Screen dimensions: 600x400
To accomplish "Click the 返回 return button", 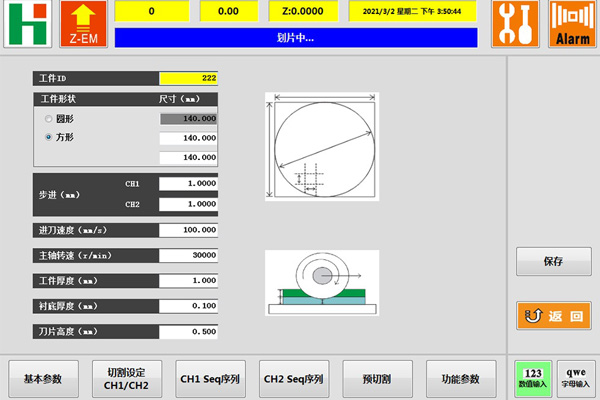I will pos(553,316).
